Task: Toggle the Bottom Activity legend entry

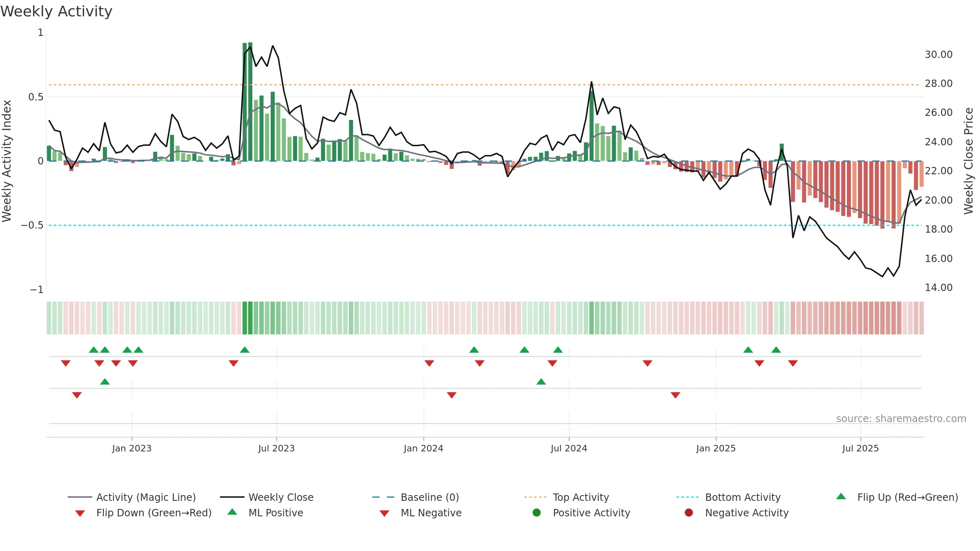Action: (728, 497)
